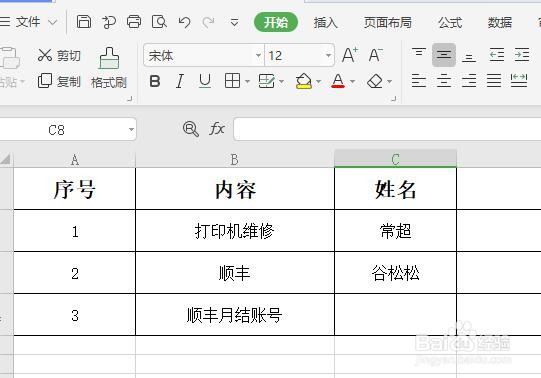
Task: Apply cell borders icon
Action: 232,81
